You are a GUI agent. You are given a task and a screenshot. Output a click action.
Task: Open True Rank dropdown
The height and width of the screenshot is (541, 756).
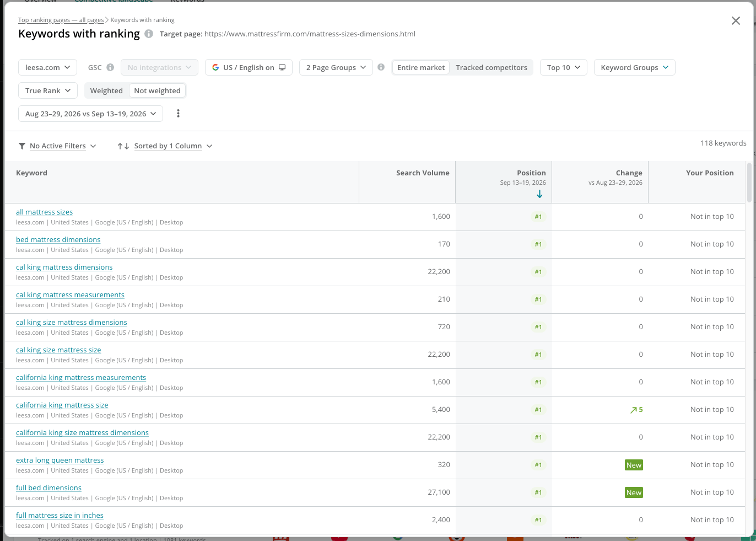48,90
